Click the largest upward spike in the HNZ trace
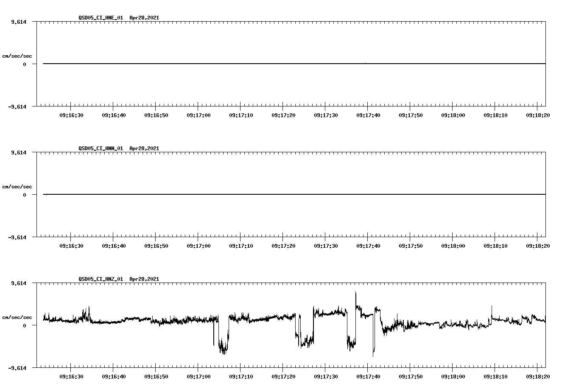 355,294
